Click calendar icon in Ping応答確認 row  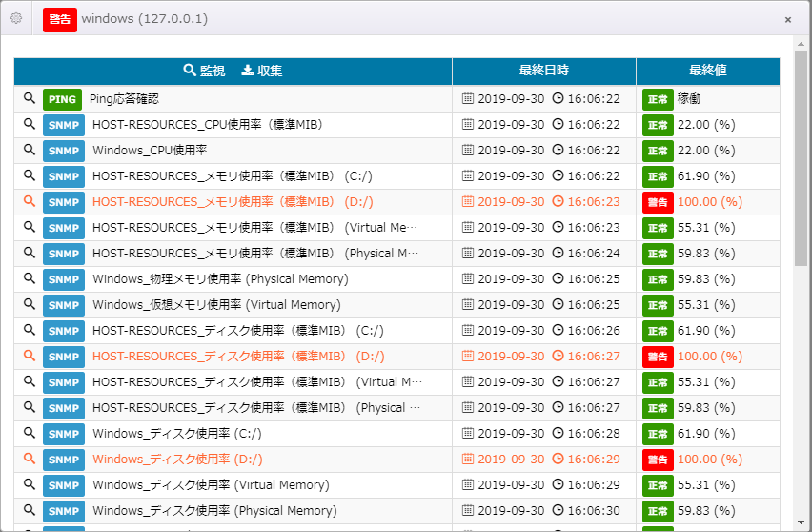[x=468, y=98]
